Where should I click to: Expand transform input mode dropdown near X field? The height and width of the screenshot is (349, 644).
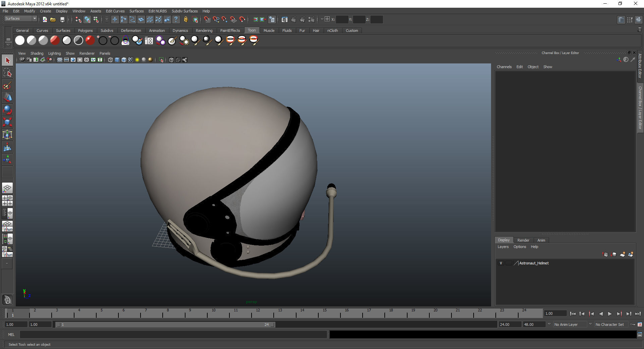[x=322, y=19]
